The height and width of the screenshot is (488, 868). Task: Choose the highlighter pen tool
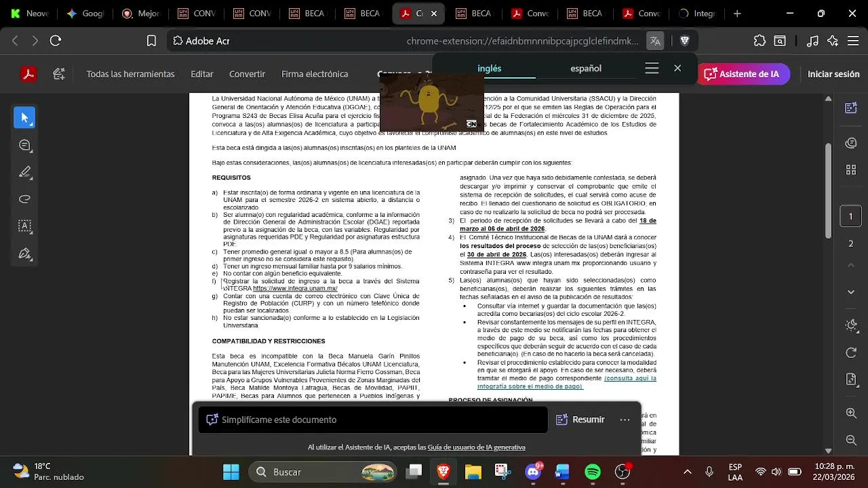25,173
